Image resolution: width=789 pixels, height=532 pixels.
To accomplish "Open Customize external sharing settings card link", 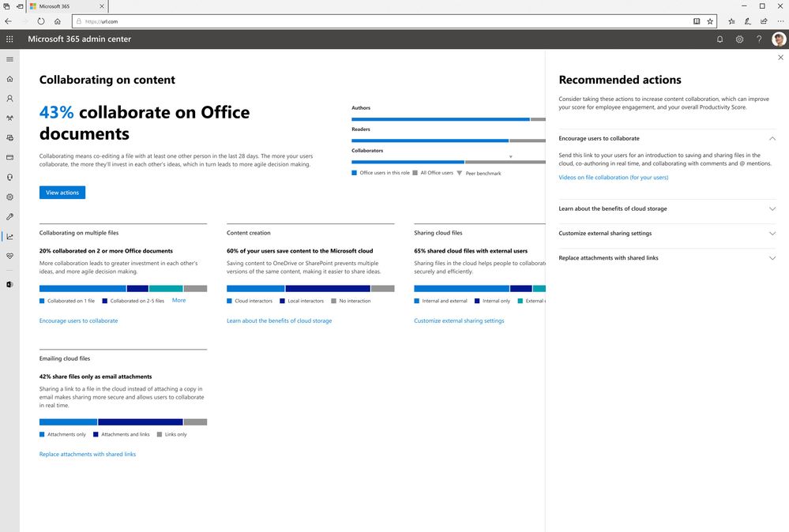I will pyautogui.click(x=459, y=320).
